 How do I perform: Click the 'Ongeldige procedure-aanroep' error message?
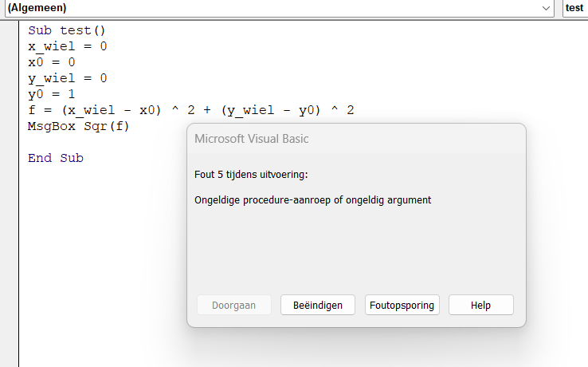tap(312, 200)
